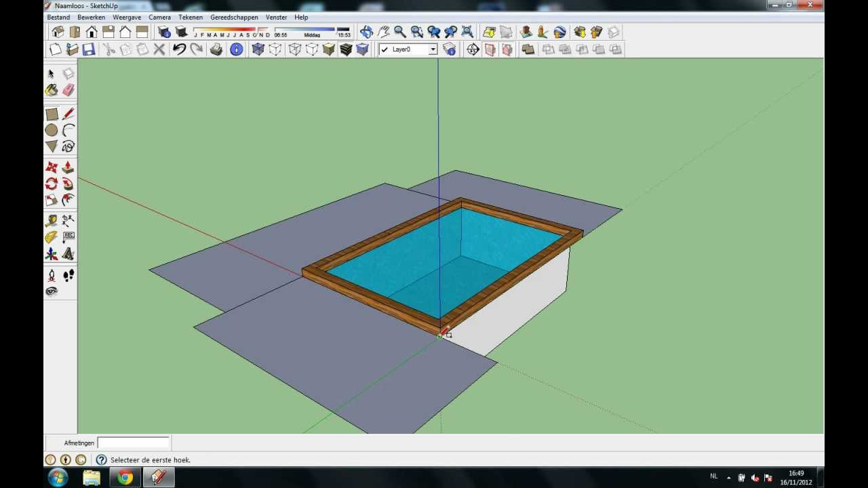The image size is (868, 488).
Task: Toggle Monochrome face style
Action: [x=363, y=49]
